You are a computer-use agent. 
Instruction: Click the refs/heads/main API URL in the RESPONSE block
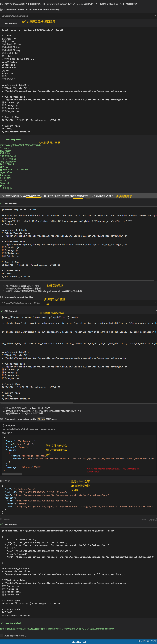coord(61,495)
